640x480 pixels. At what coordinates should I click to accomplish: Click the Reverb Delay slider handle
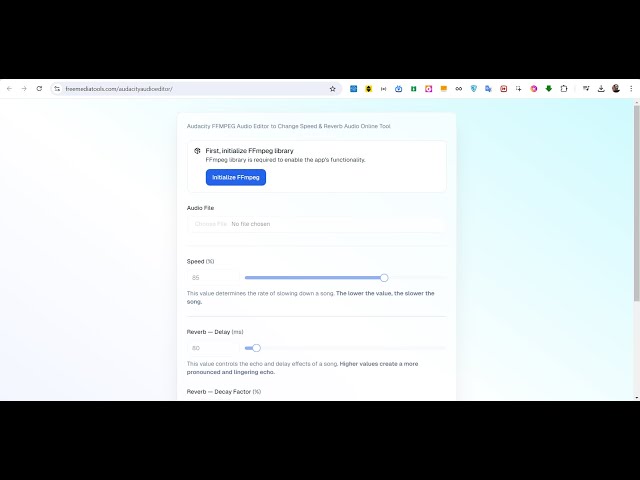click(256, 348)
